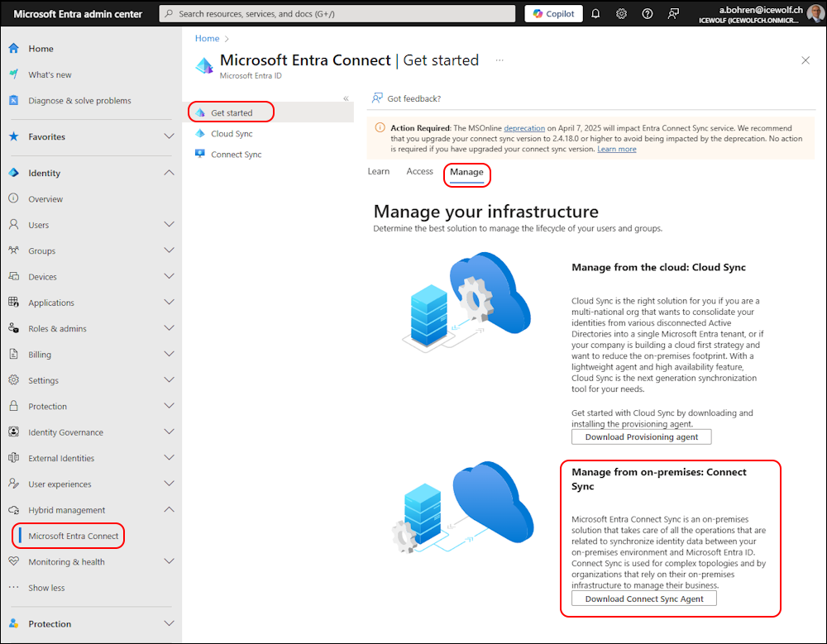This screenshot has height=644, width=827.
Task: Click the Connect Sync monitor icon
Action: pos(200,154)
